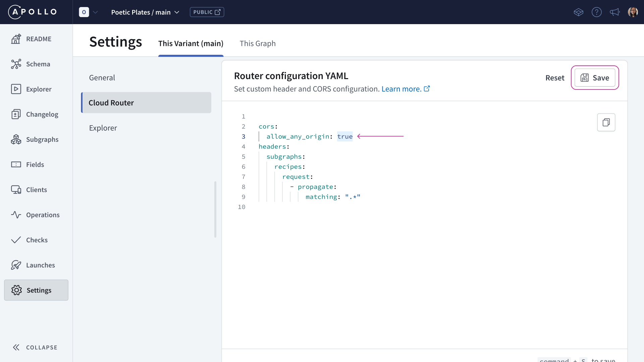Image resolution: width=644 pixels, height=362 pixels.
Task: Copy YAML configuration to clipboard
Action: point(606,122)
